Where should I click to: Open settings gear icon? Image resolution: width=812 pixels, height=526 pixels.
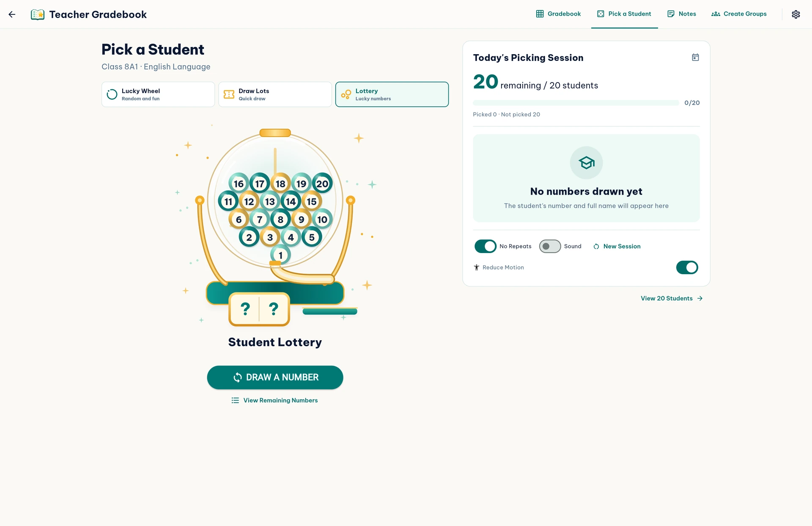[796, 14]
